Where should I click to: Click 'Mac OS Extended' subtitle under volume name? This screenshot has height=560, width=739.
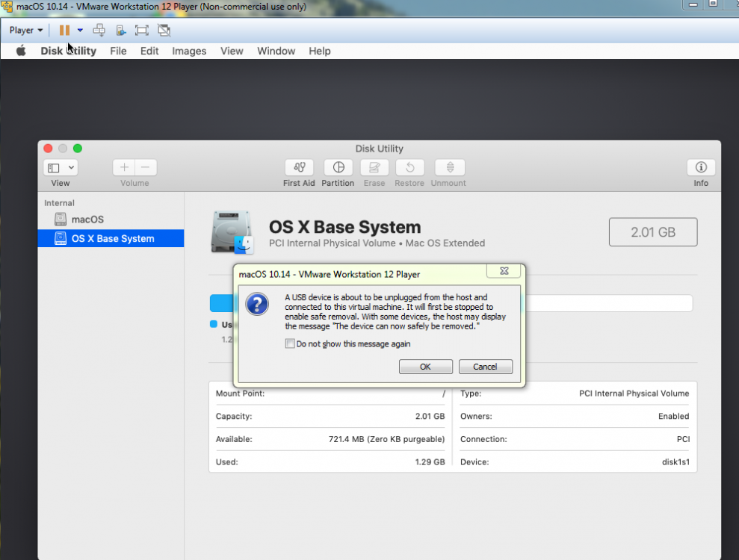pyautogui.click(x=445, y=243)
